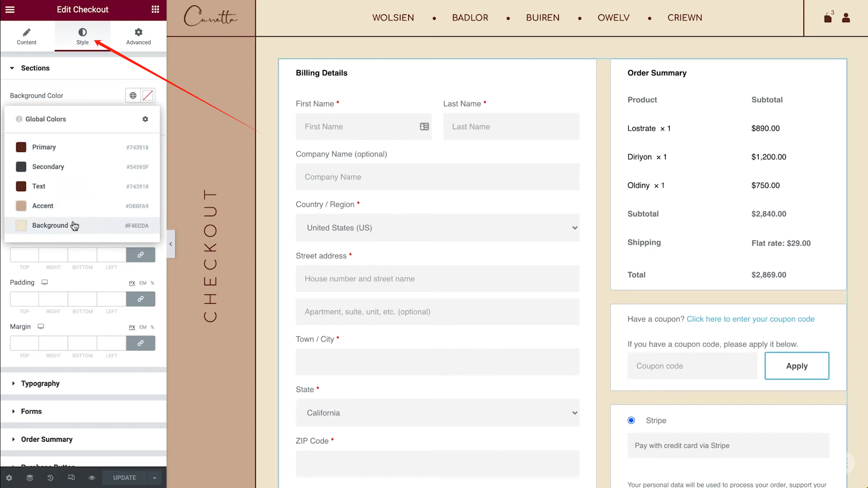
Task: Open Elementor settings via the gear icon
Action: (9, 478)
